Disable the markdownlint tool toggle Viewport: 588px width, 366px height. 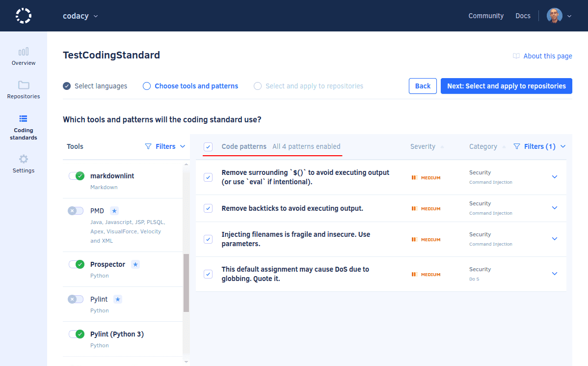click(x=76, y=175)
